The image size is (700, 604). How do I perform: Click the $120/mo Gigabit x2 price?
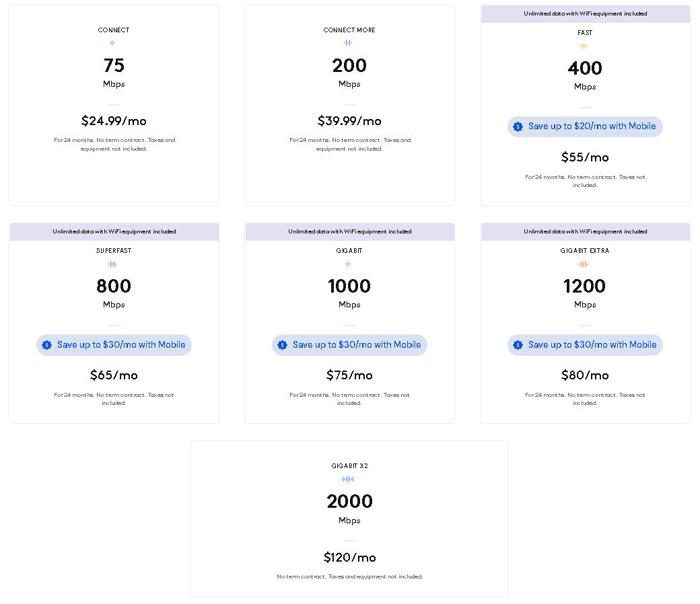pyautogui.click(x=349, y=558)
